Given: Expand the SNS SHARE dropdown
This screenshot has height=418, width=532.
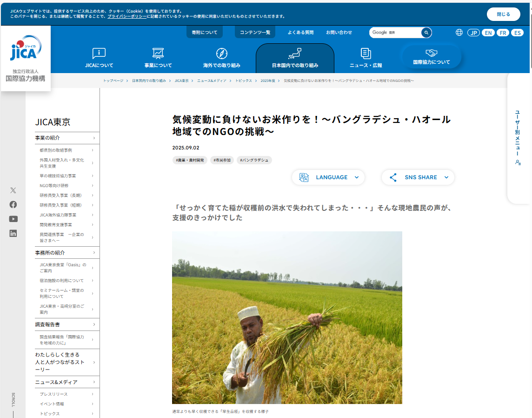Looking at the screenshot, I should 418,177.
